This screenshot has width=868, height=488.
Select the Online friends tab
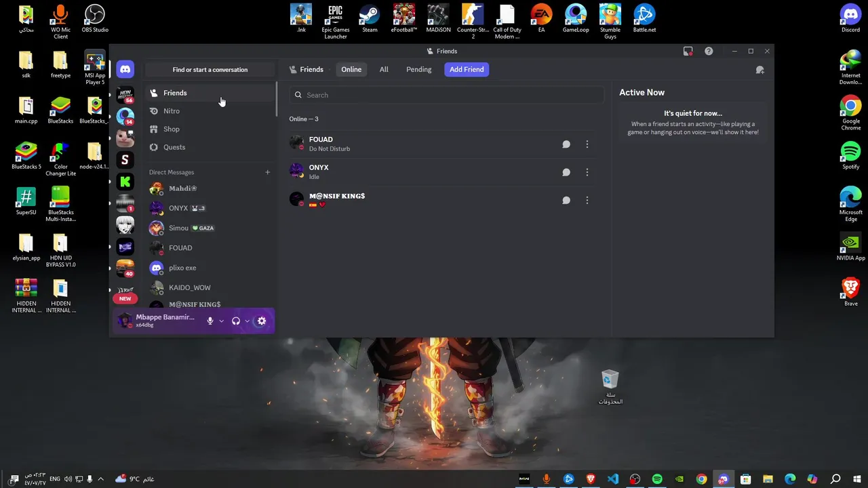[351, 69]
